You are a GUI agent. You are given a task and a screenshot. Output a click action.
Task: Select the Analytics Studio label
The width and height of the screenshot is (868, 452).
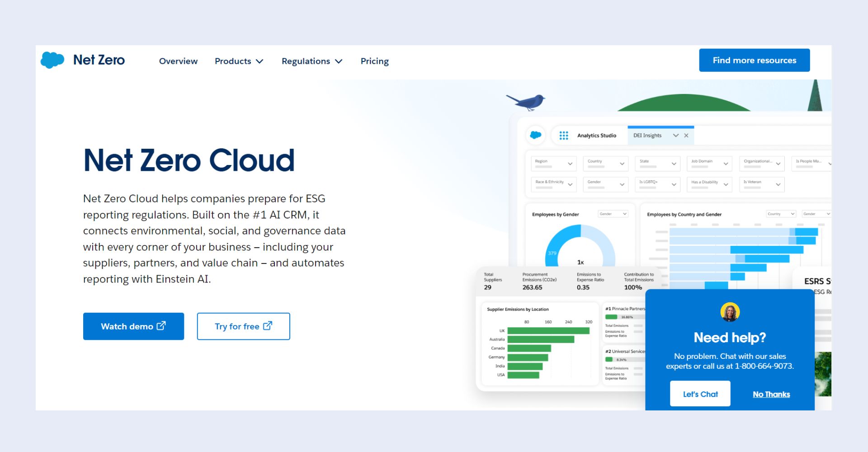point(596,136)
